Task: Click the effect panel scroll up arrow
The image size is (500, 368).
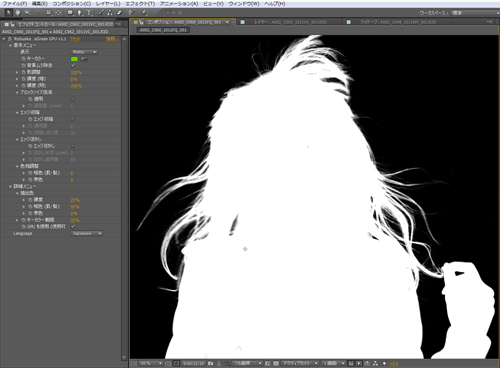Action: click(x=124, y=39)
